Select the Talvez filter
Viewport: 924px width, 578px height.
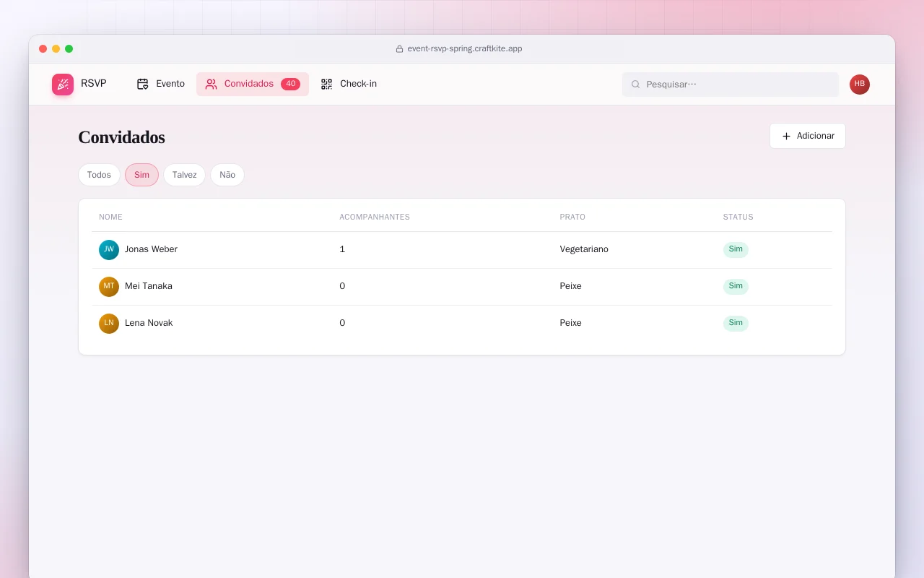184,175
